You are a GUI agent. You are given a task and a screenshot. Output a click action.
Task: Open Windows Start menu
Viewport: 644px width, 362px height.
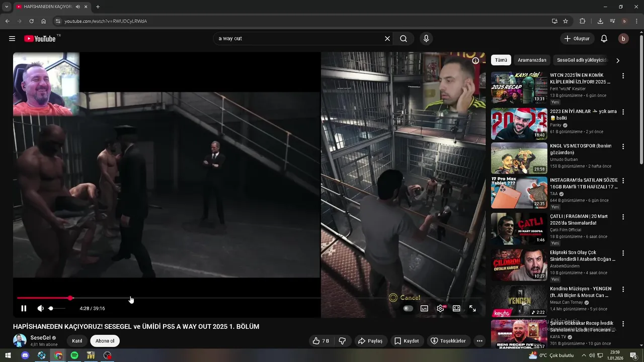click(8, 355)
